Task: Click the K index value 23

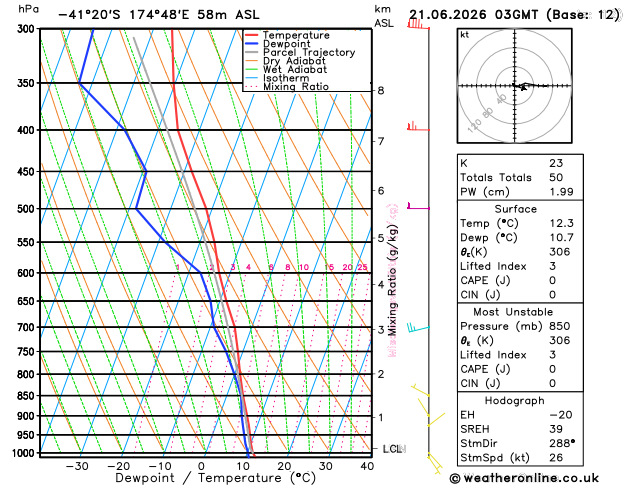Action: pos(556,163)
